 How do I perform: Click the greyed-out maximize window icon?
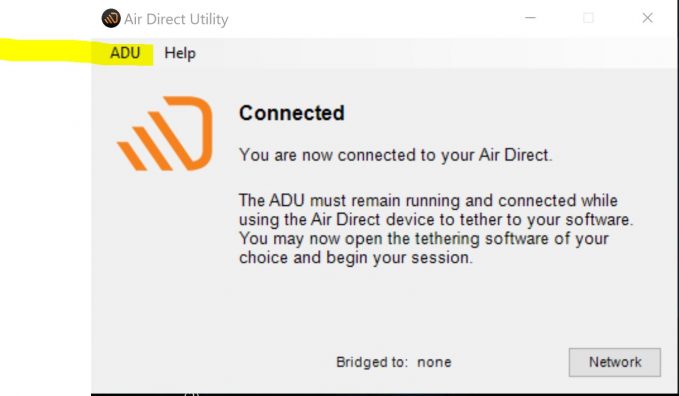[x=588, y=18]
